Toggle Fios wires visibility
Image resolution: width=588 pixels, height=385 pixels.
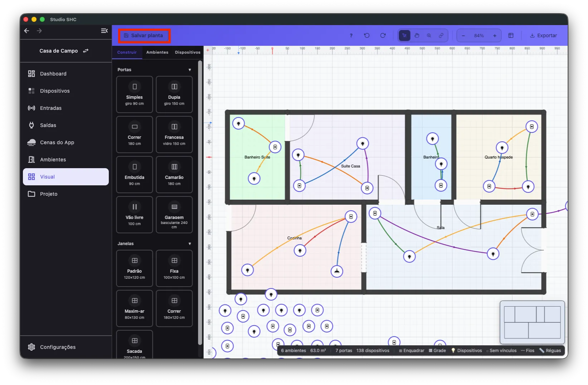(528, 351)
